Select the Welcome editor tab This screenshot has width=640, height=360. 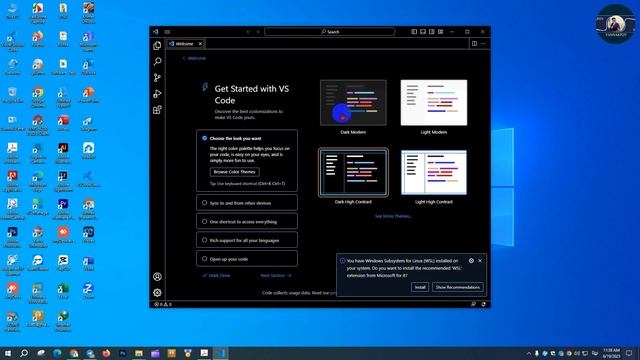(x=186, y=44)
